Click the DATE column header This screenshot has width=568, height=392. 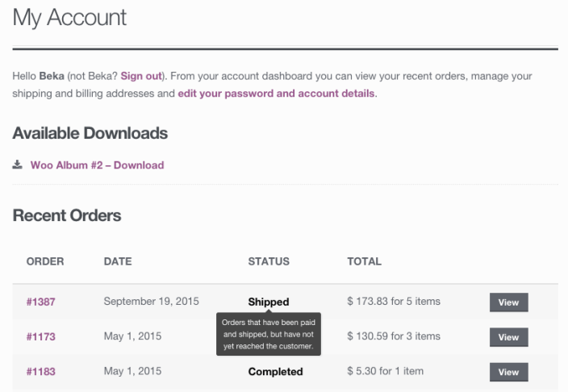[x=118, y=261]
